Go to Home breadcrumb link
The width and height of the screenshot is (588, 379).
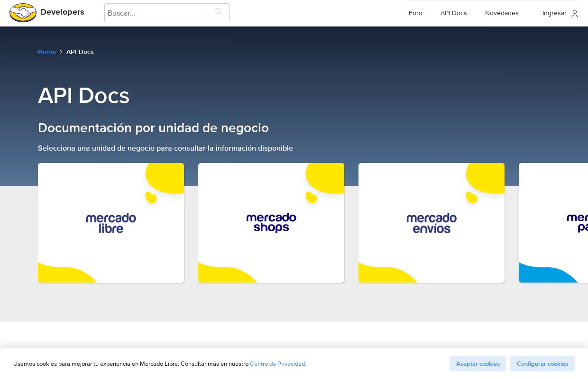47,52
